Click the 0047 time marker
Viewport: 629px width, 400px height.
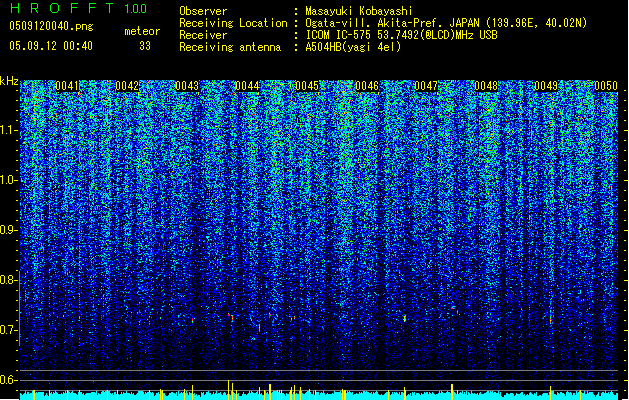[426, 86]
